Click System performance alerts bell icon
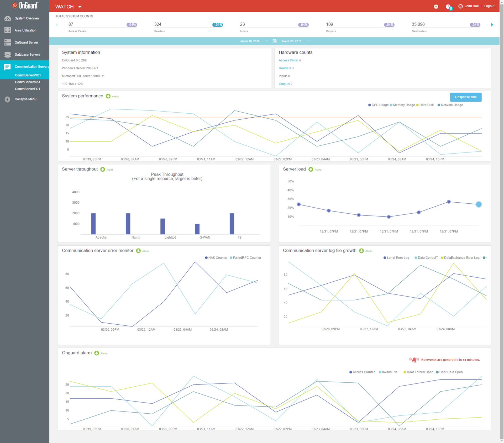504x443 pixels. [108, 96]
